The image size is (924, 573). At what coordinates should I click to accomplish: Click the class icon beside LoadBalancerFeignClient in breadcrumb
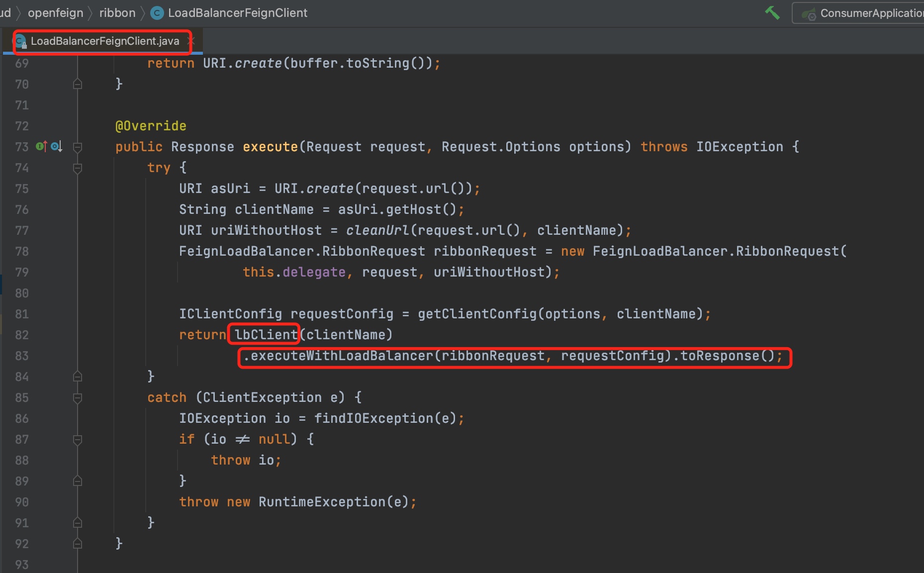point(157,13)
